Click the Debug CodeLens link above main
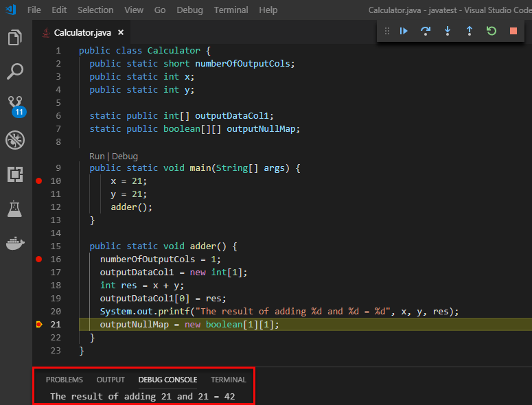 (x=125, y=156)
